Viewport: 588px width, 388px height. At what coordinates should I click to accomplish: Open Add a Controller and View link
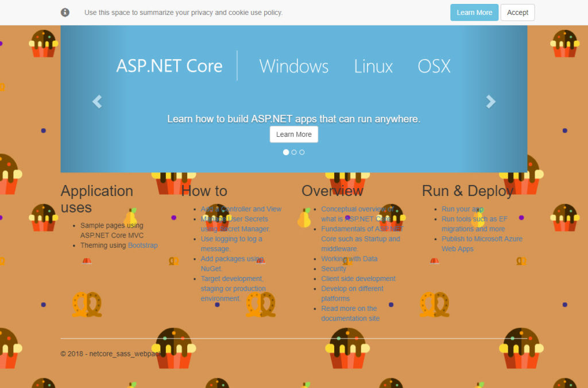[x=241, y=209]
